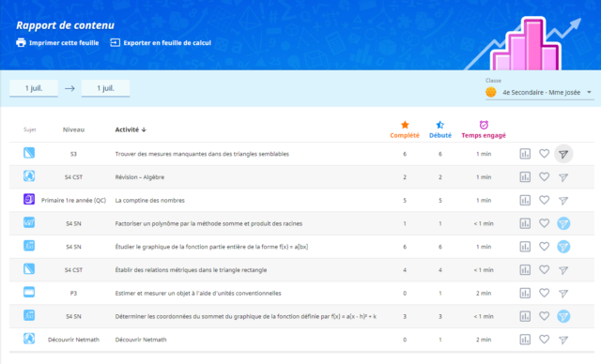Image resolution: width=601 pixels, height=364 pixels.
Task: Sort by the Activité column header
Action: tap(131, 129)
